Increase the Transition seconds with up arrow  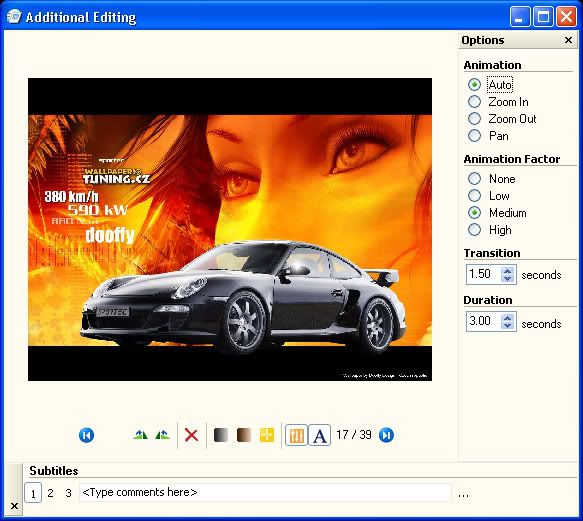(508, 270)
